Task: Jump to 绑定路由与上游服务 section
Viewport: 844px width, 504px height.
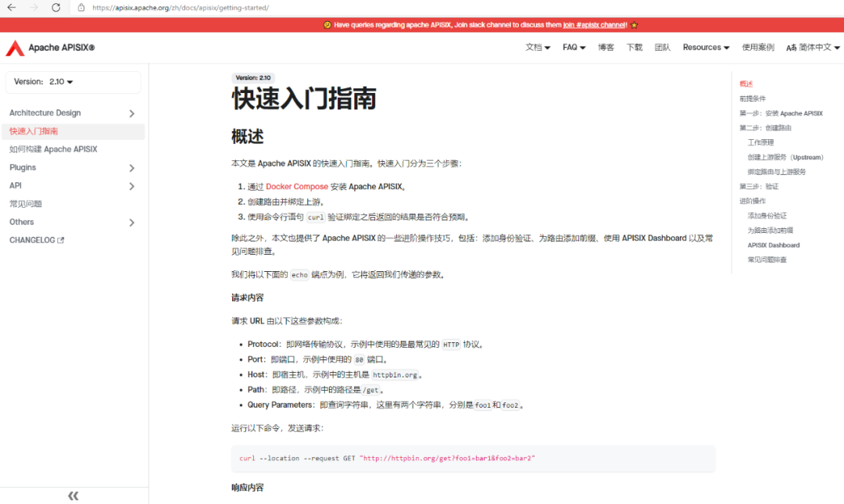Action: [x=777, y=172]
